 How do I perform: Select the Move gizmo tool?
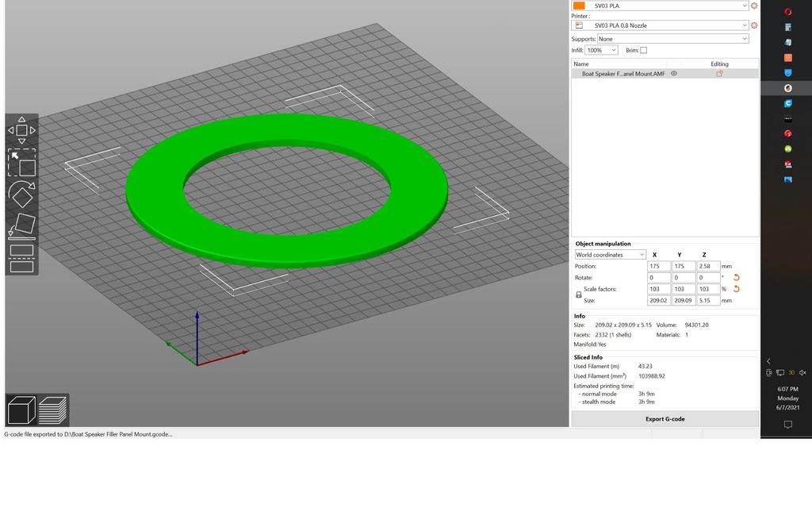21,130
